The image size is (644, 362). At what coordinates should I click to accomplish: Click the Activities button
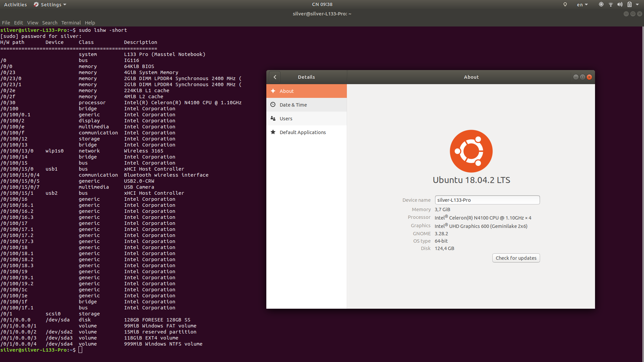coord(15,5)
